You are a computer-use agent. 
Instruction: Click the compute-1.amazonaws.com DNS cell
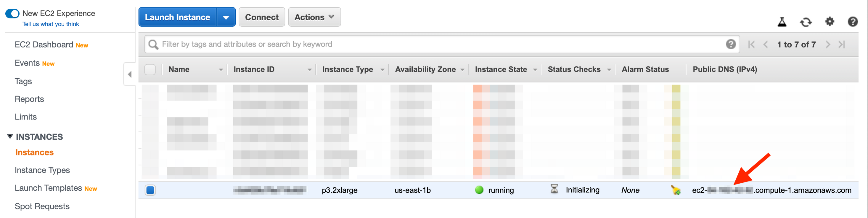[771, 190]
